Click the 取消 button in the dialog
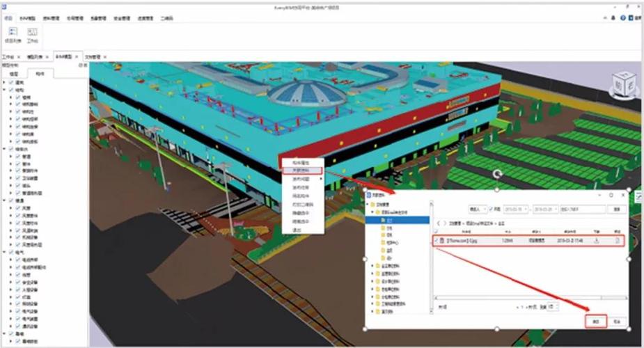This screenshot has height=348, width=644. coord(617,322)
